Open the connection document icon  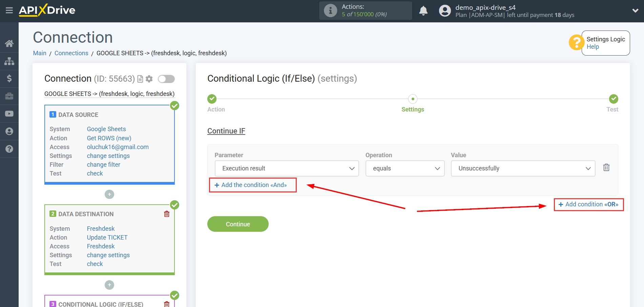click(x=140, y=79)
